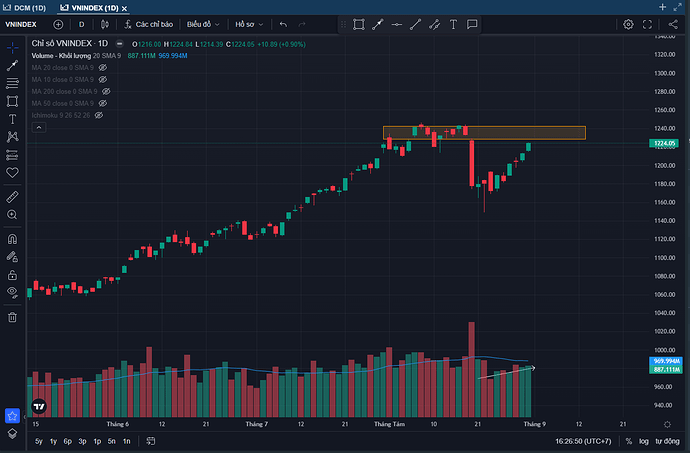Toggle visibility of MA 20 indicator
This screenshot has width=690, height=453.
[x=102, y=67]
